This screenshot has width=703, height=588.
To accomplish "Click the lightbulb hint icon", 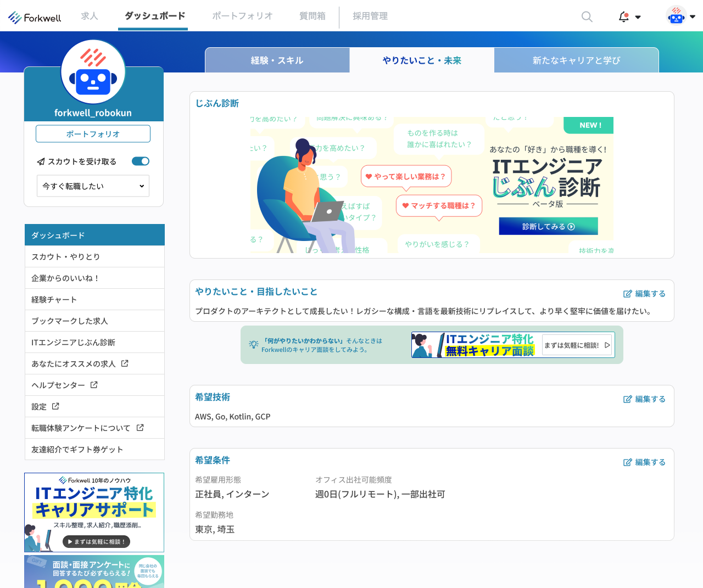I will coord(253,344).
